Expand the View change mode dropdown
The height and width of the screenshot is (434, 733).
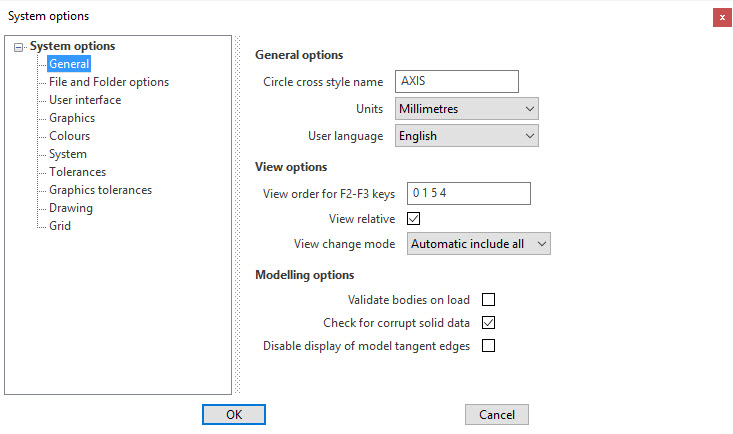479,244
